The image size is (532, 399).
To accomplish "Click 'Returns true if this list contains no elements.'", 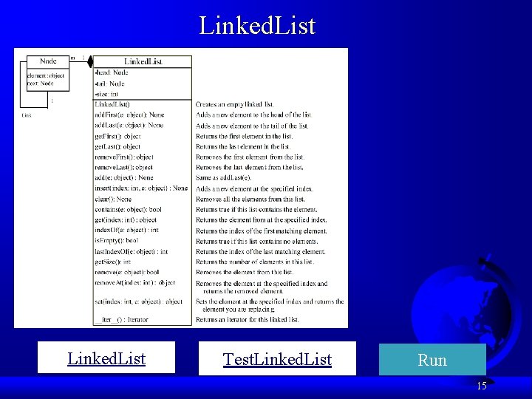I will tap(257, 241).
